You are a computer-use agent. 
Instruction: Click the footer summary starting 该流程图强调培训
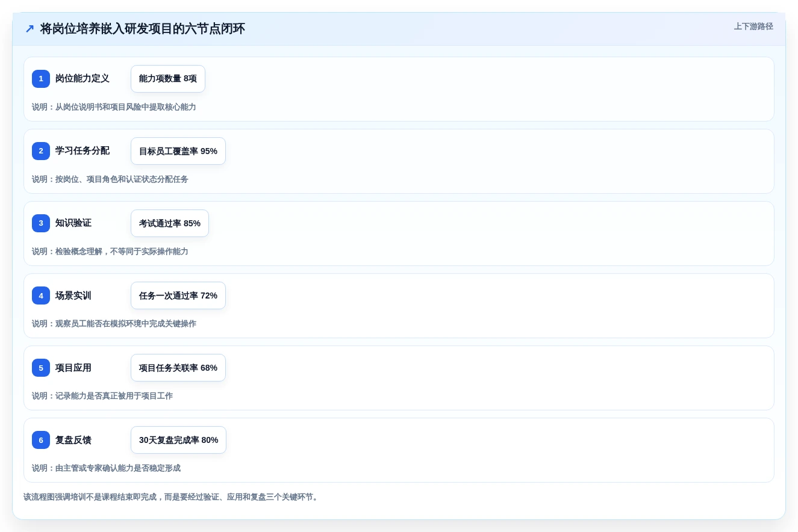coord(172,497)
